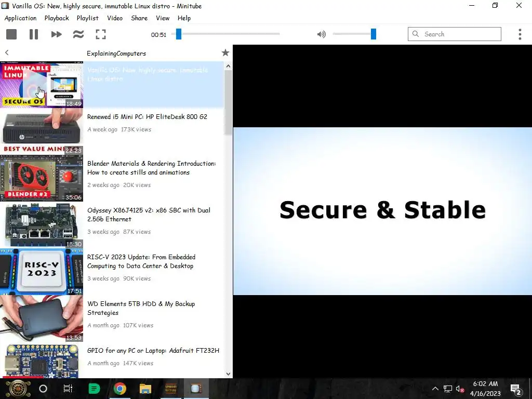Open the WinRAR-like taskbar app
Image resolution: width=532 pixels, height=399 pixels.
[x=170, y=389]
